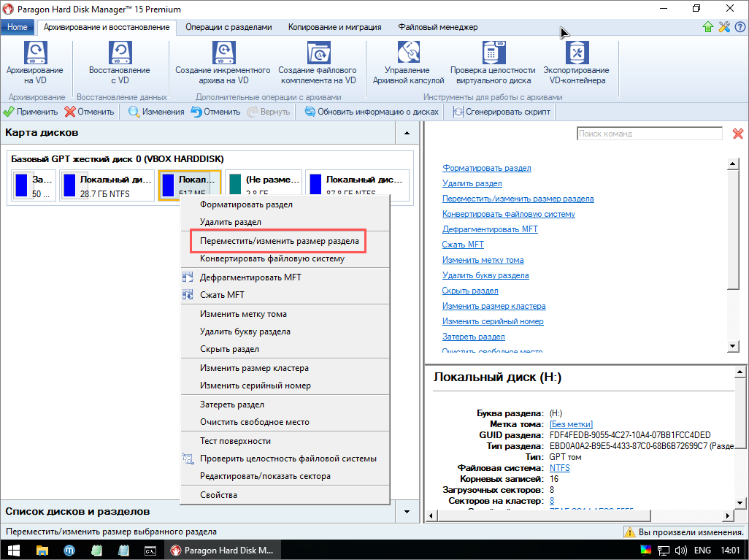Viewport: 749px width, 560px height.
Task: Choose Свойства in the context menu
Action: point(285,495)
